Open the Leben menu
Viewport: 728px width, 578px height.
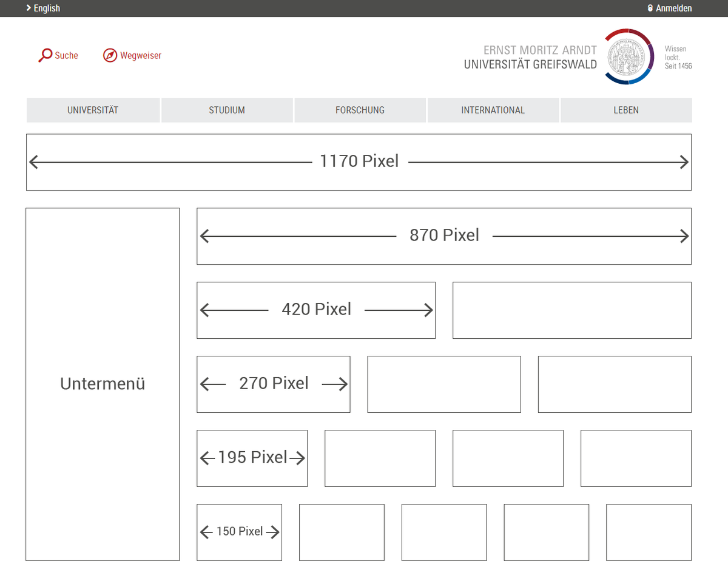[626, 110]
